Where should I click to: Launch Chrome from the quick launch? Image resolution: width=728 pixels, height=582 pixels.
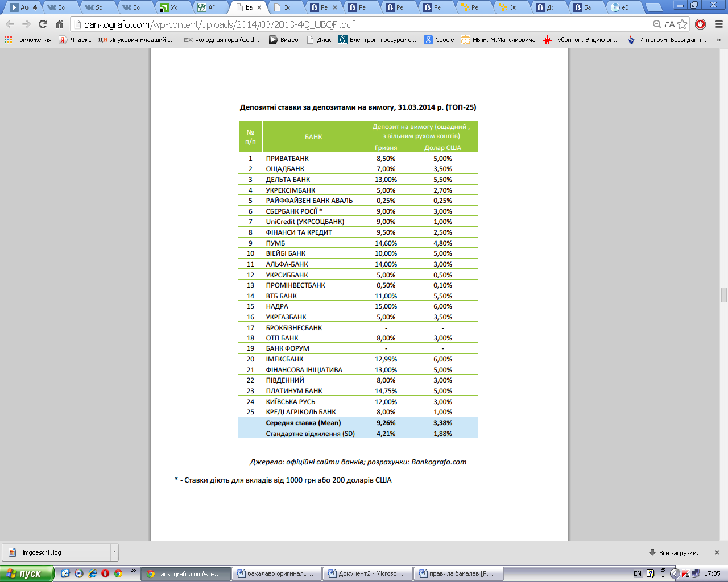[118, 573]
